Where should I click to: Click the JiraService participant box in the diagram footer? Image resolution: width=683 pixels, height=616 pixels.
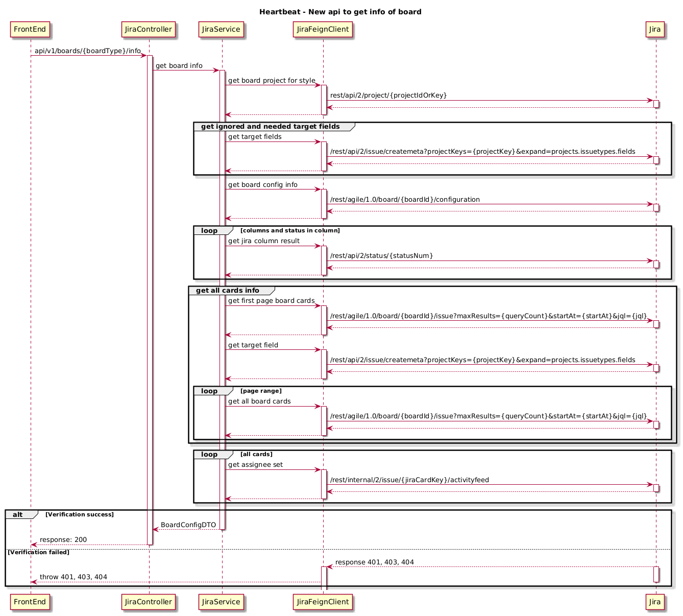click(x=221, y=602)
